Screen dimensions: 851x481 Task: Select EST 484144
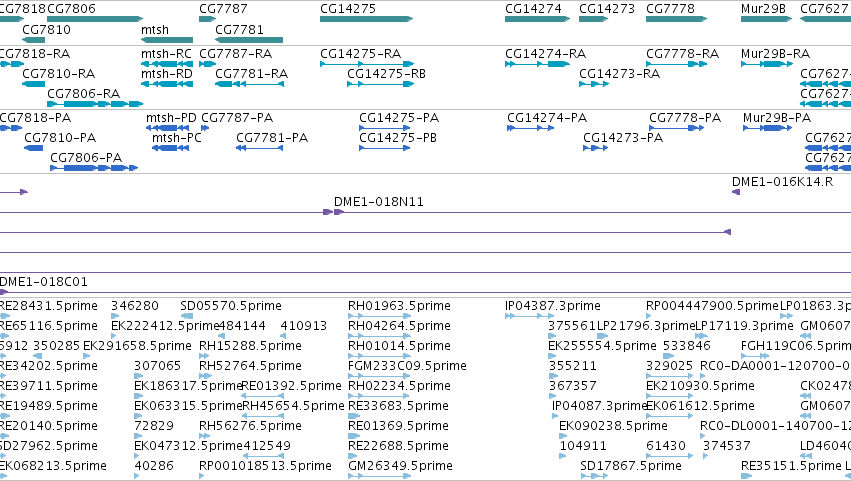221,336
